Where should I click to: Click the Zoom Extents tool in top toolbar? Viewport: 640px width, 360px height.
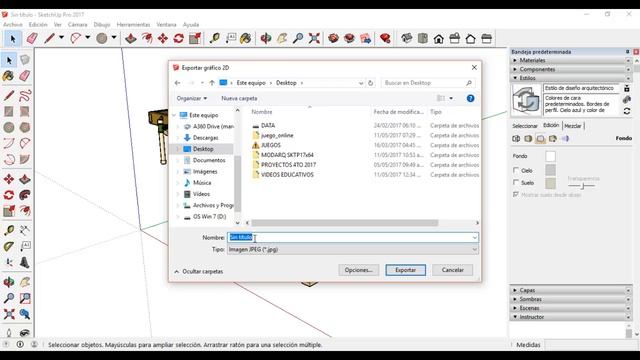[x=314, y=39]
